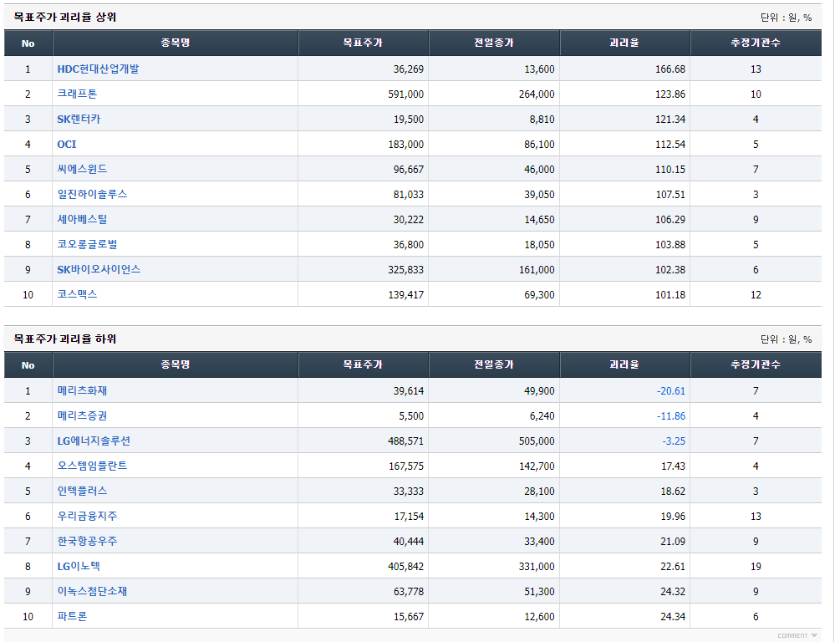Click the 101.18 gap ratio value
The width and height of the screenshot is (840, 642).
pos(670,295)
